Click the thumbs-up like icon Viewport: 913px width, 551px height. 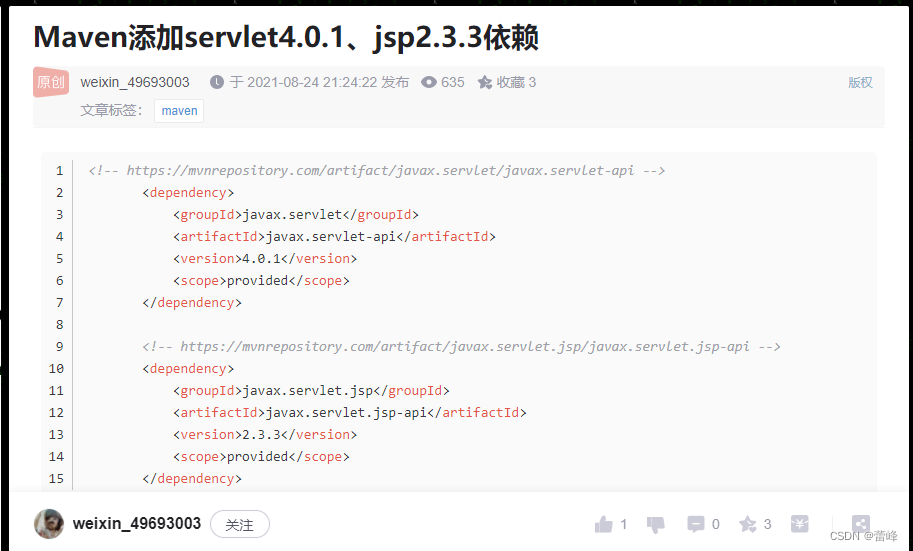[x=603, y=525]
